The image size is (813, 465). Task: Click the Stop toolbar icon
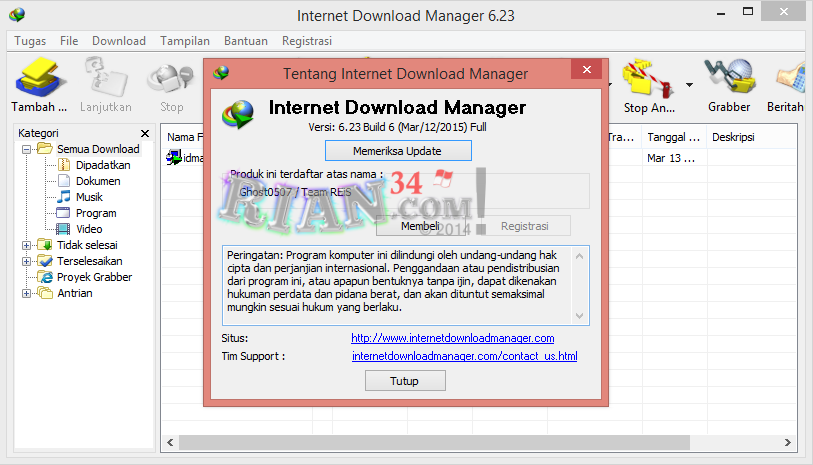[171, 79]
